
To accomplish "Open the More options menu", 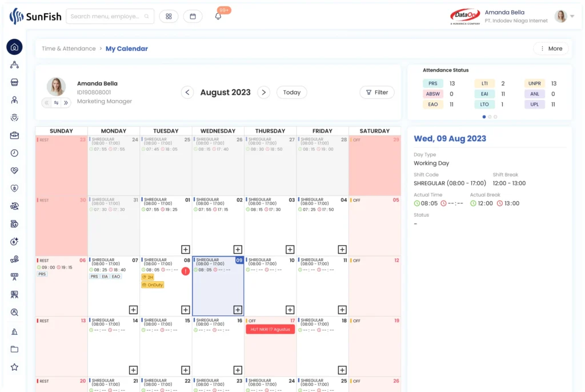I will (550, 49).
